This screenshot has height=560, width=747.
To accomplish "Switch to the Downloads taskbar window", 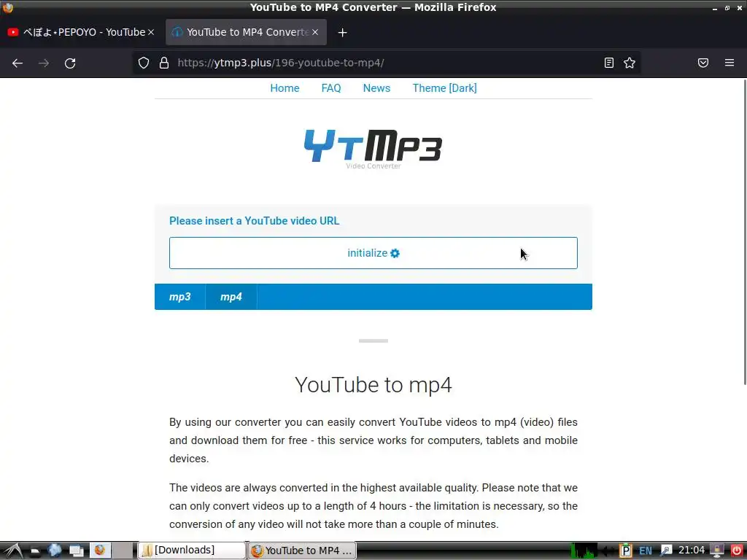I will pyautogui.click(x=192, y=551).
